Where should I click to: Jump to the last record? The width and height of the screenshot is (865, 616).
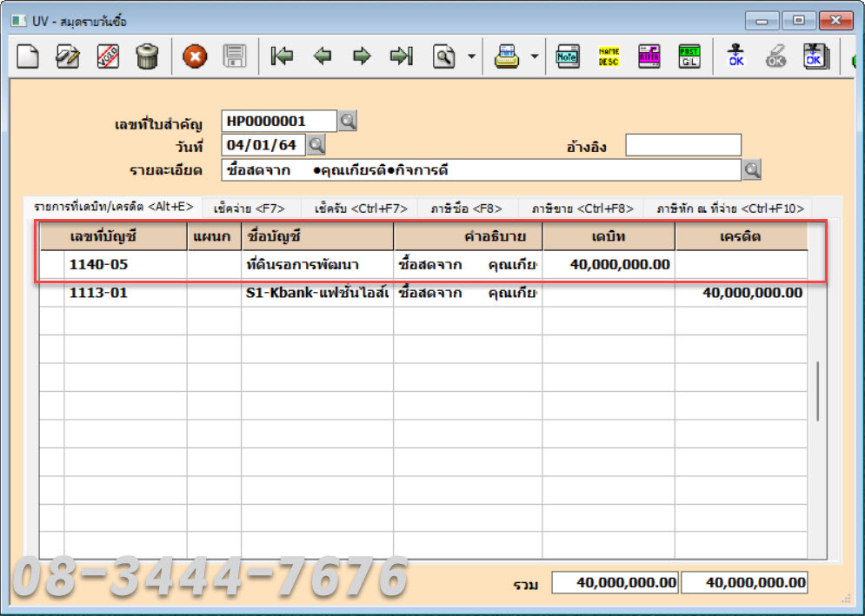[x=401, y=56]
